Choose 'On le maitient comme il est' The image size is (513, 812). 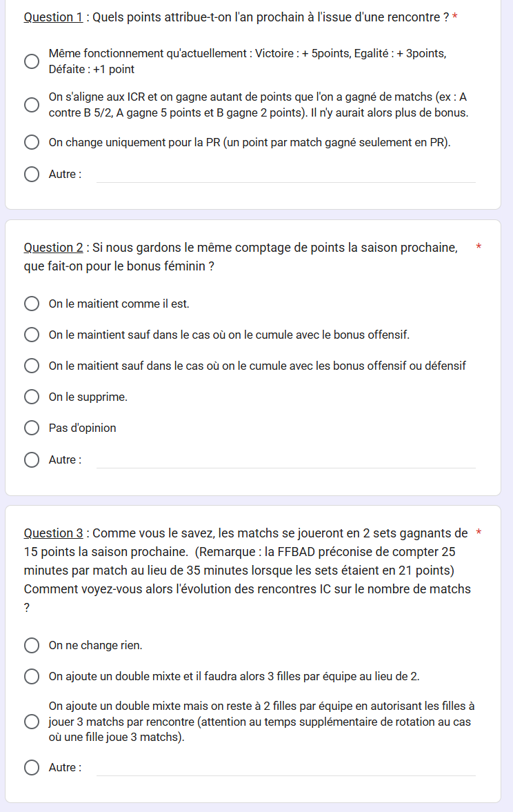point(32,304)
